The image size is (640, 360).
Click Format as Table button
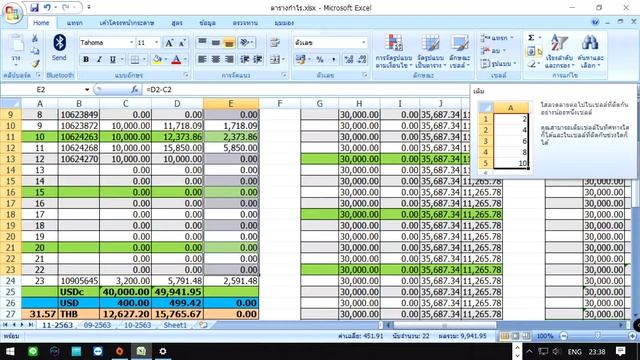tap(430, 51)
